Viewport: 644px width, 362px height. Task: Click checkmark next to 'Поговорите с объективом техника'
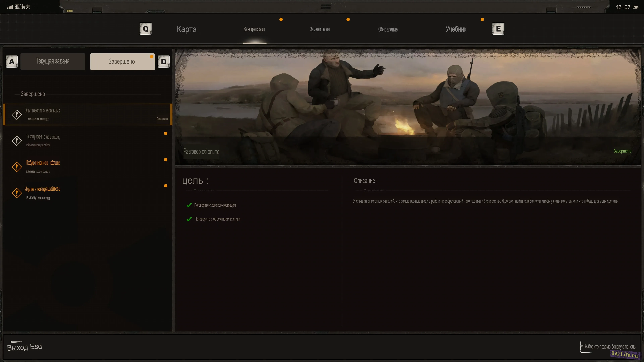coord(189,219)
